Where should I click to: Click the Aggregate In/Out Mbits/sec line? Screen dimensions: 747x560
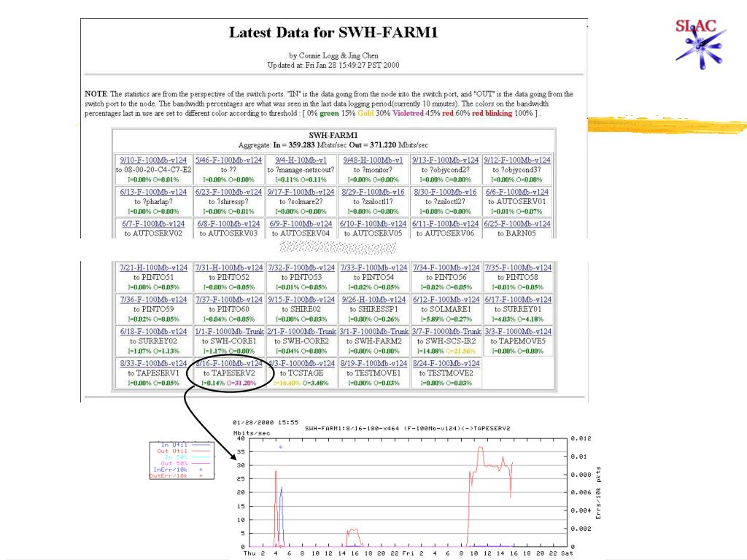[333, 145]
